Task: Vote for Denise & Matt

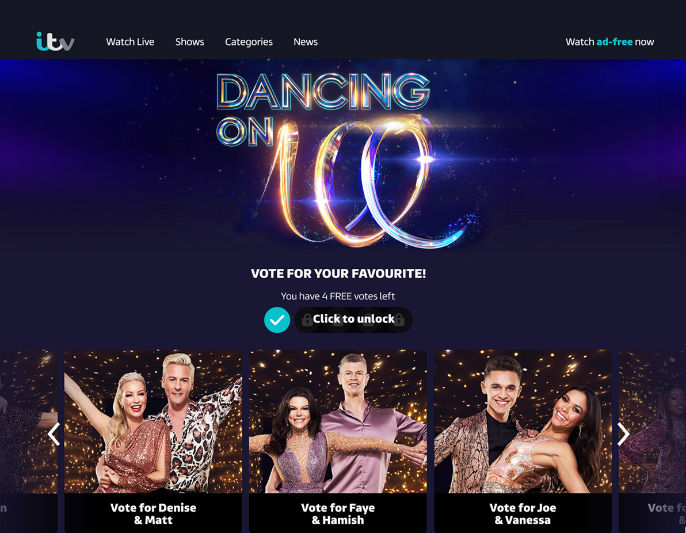Action: [153, 514]
